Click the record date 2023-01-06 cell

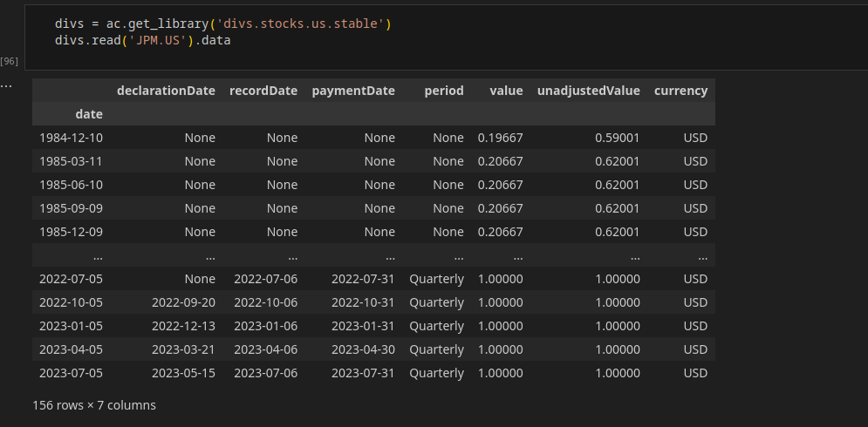[x=266, y=326]
